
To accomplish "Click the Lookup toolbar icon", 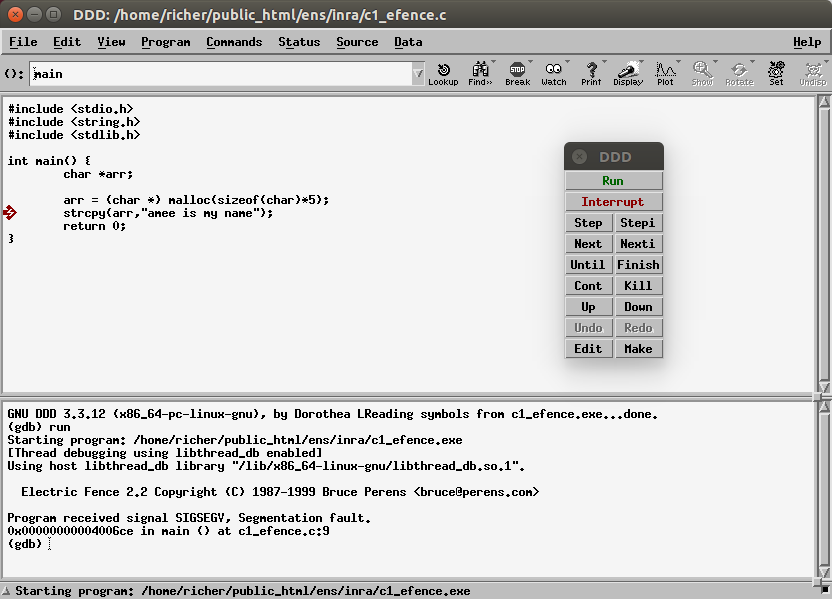I will click(x=443, y=73).
